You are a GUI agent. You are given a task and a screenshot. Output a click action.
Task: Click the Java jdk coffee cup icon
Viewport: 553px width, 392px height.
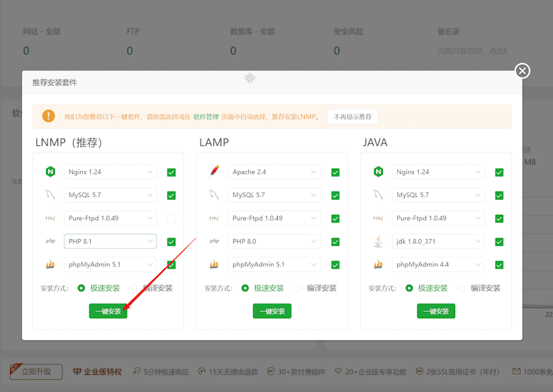click(x=379, y=242)
